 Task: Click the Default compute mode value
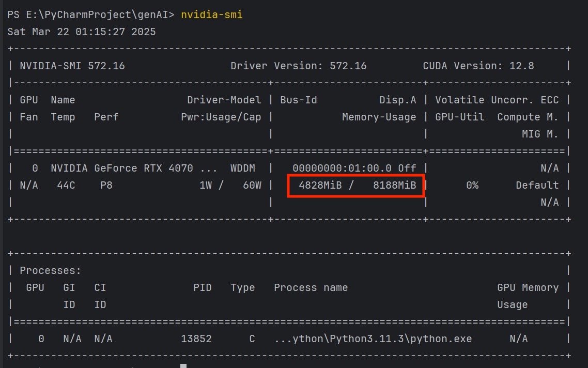coord(537,185)
